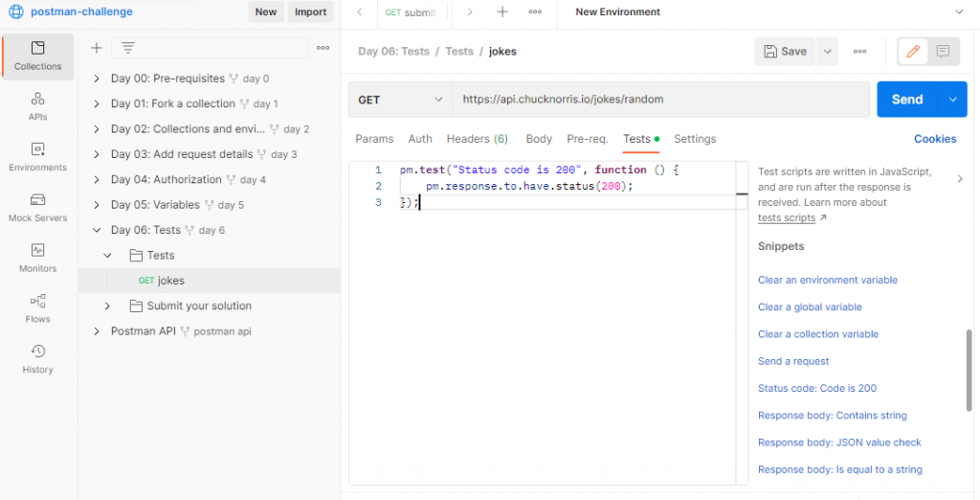The height and width of the screenshot is (500, 980).
Task: Click the Submit your solution folder icon
Action: tap(136, 306)
